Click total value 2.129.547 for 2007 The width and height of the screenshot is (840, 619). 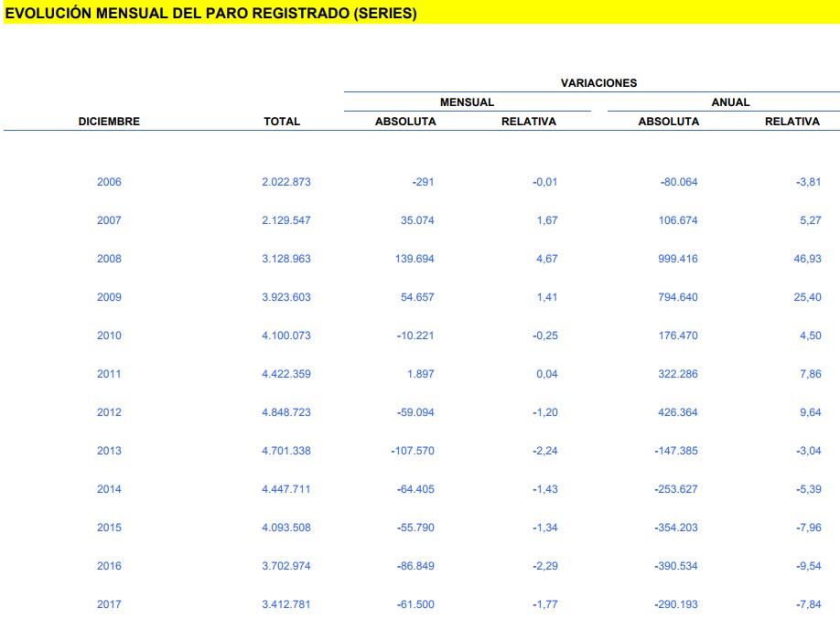click(x=286, y=220)
